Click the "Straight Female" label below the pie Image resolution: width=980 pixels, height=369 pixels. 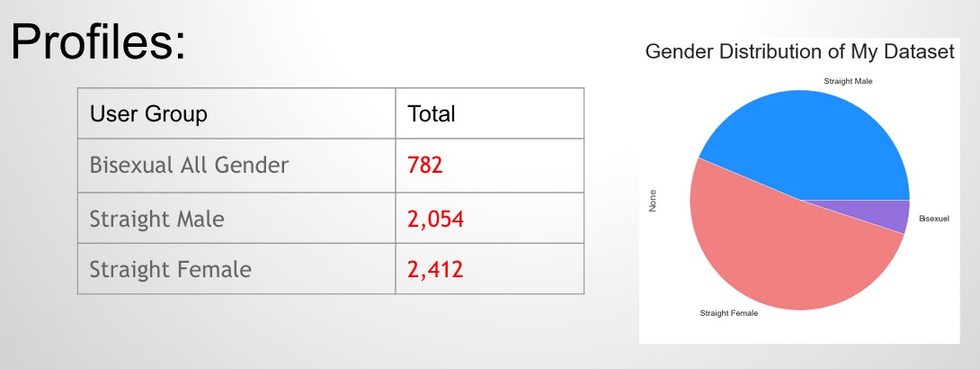(728, 313)
